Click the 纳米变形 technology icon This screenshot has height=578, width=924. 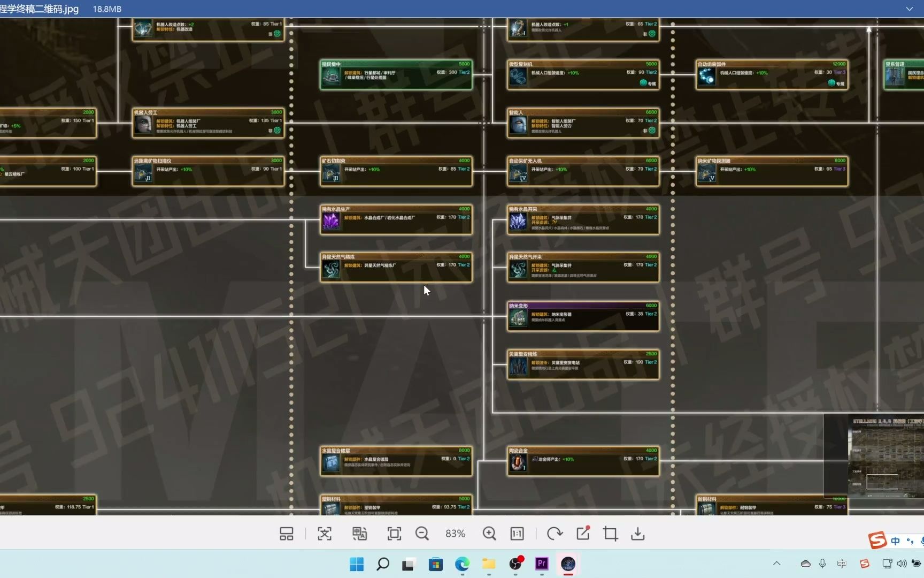(x=518, y=318)
